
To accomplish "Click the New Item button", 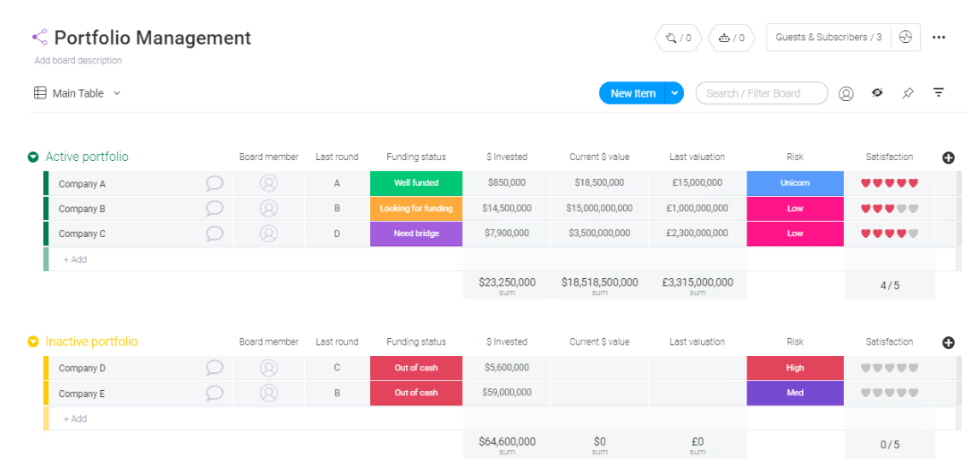I will tap(632, 93).
